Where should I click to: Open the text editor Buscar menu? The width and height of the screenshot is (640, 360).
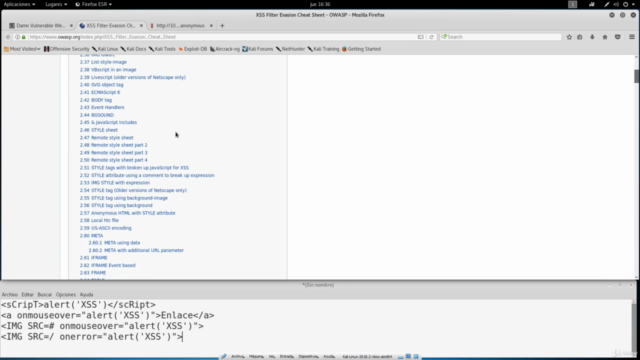[x=44, y=295]
